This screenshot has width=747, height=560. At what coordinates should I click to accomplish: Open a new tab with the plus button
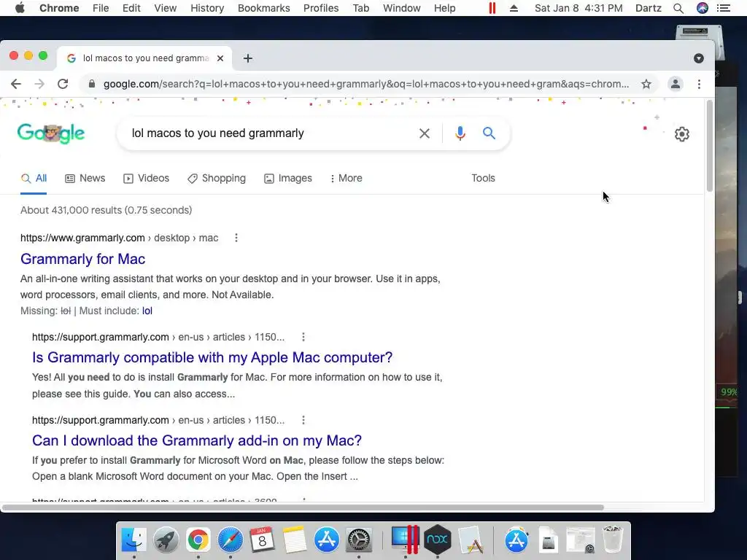coord(248,58)
